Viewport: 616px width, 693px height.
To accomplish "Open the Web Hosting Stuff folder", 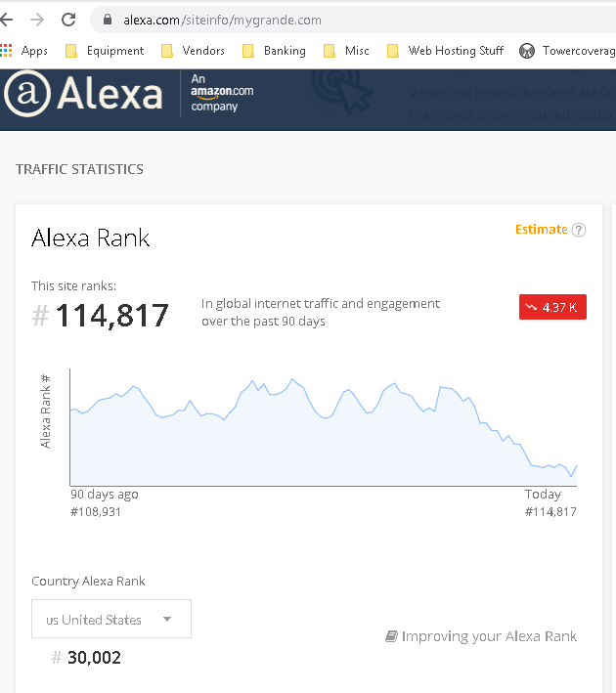I will [445, 51].
